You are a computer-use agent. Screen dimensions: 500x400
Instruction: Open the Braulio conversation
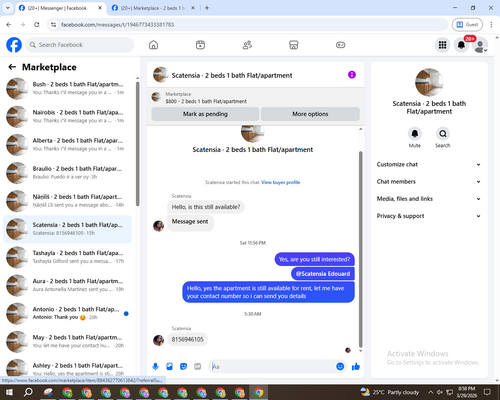[x=67, y=173]
